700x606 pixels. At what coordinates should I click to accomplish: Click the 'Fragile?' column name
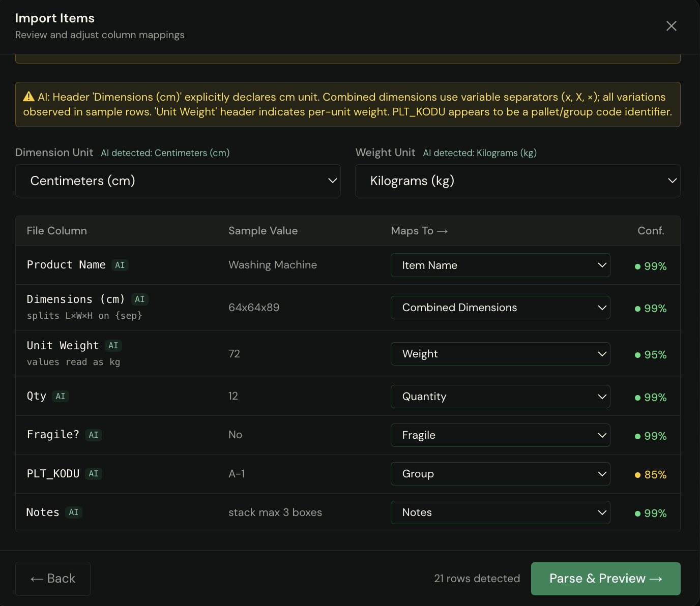click(53, 435)
